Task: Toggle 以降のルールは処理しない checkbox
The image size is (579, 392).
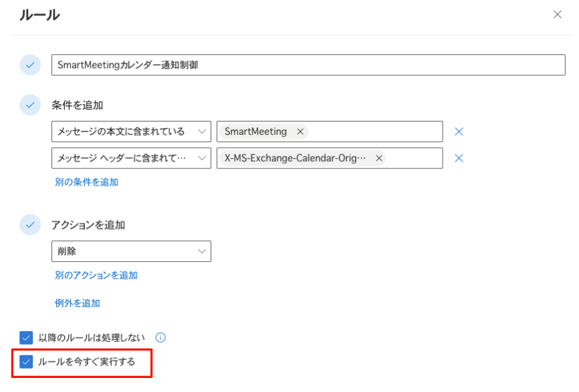Action: coord(26,337)
